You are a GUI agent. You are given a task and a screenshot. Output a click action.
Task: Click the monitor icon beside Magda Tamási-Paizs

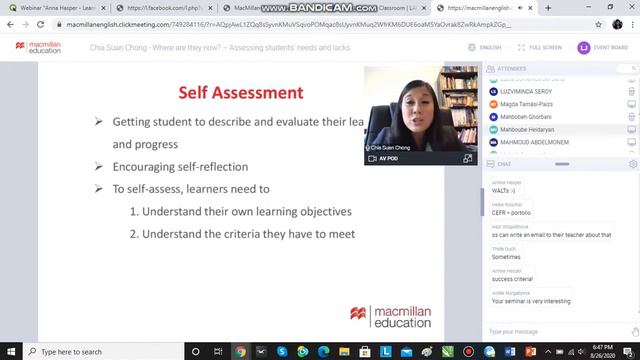tap(631, 104)
